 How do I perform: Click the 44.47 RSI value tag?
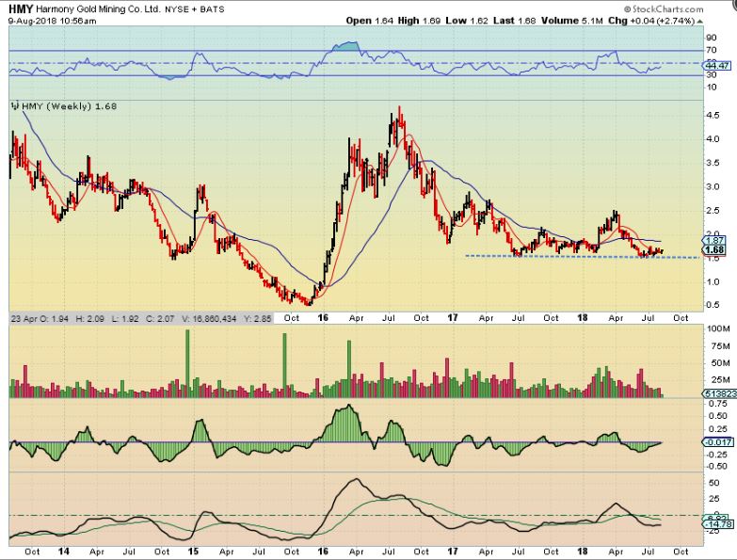pos(718,66)
